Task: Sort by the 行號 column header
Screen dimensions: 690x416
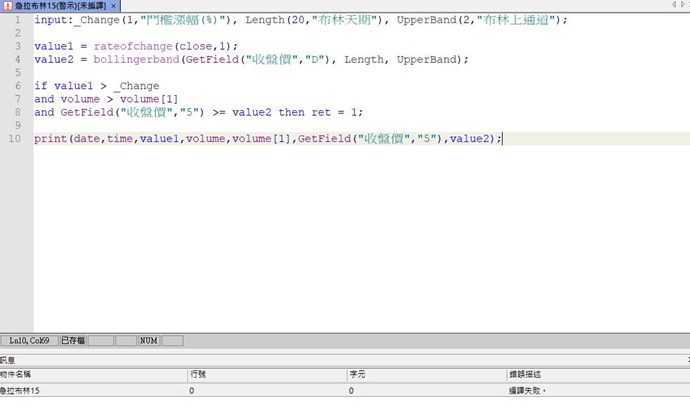Action: (198, 374)
